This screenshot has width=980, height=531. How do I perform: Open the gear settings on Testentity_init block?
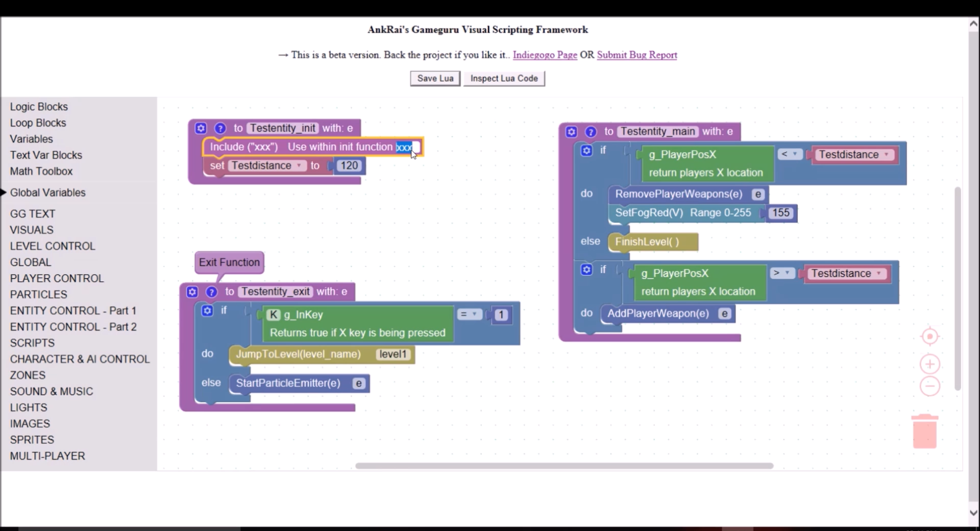coord(201,128)
